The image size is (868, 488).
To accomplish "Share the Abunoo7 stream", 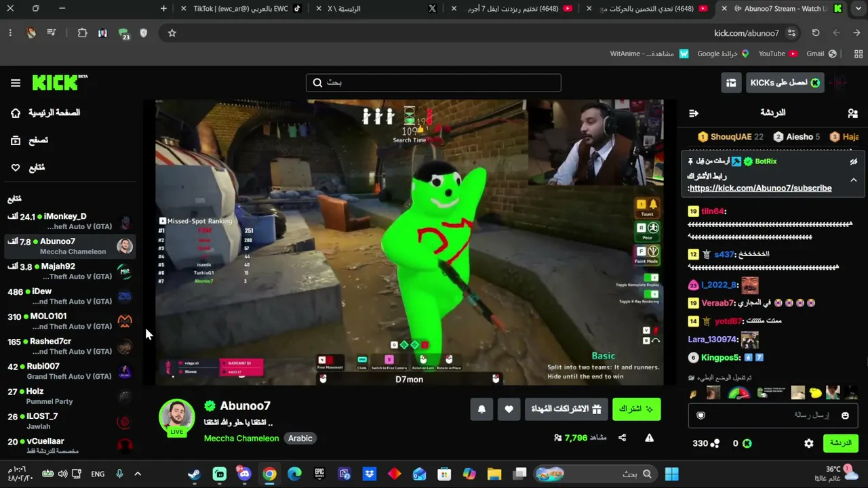I will coord(622,438).
